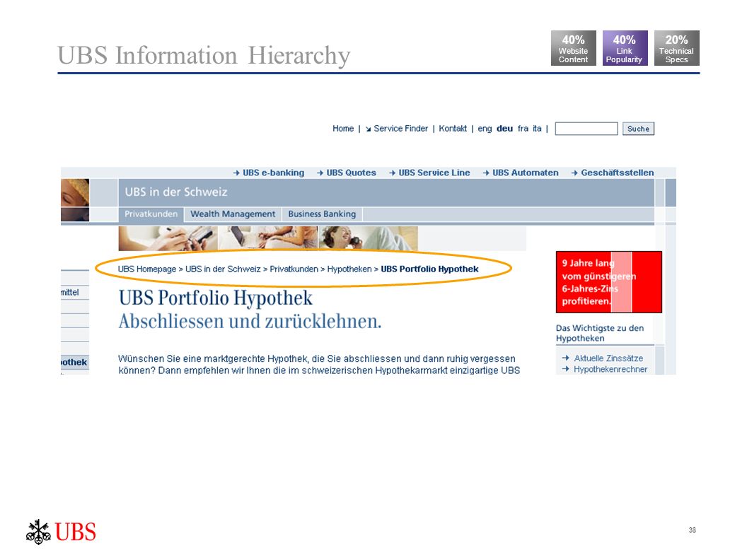The width and height of the screenshot is (747, 560).
Task: Open UBS Automaten link
Action: [x=525, y=173]
